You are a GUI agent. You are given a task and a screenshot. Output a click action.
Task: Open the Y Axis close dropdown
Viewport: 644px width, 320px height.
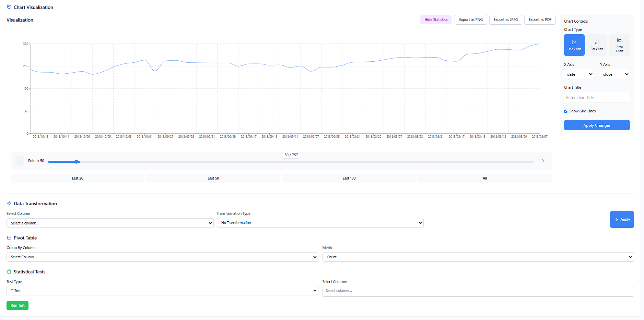615,74
